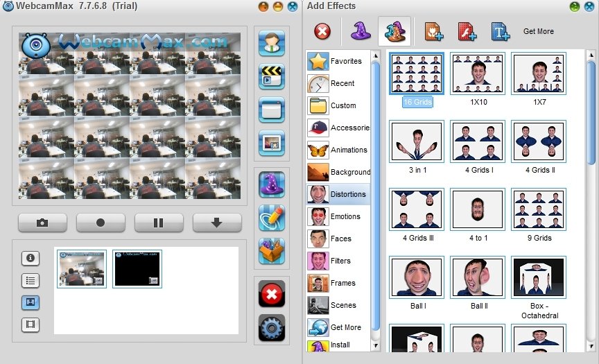
Task: Click the red remove effect icon in Add Effects toolbar
Action: coord(322,31)
